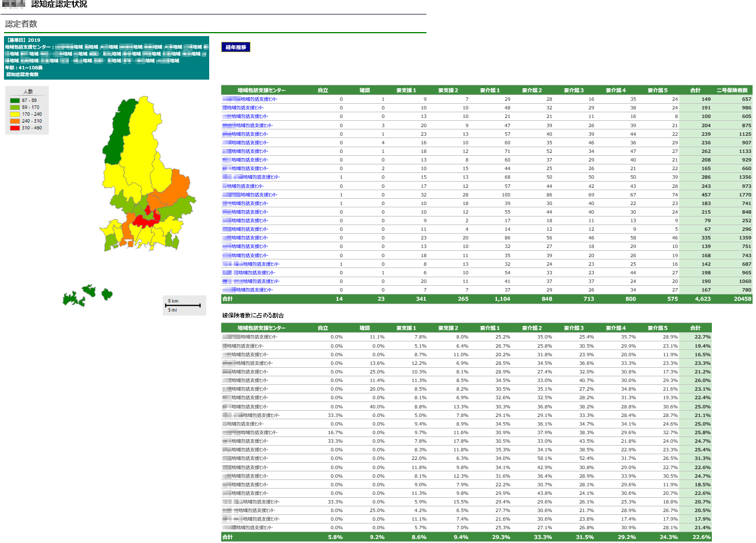Click 自立 column header in the percentage table

[323, 328]
